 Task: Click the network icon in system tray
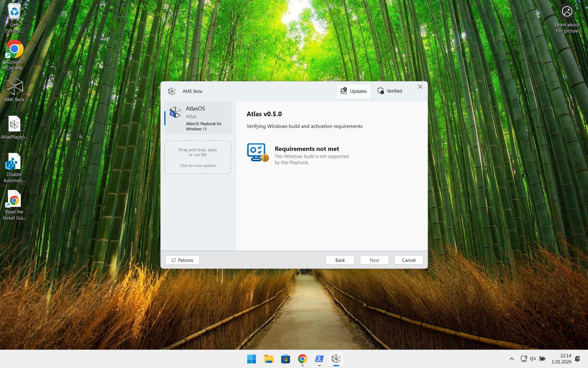pyautogui.click(x=524, y=359)
